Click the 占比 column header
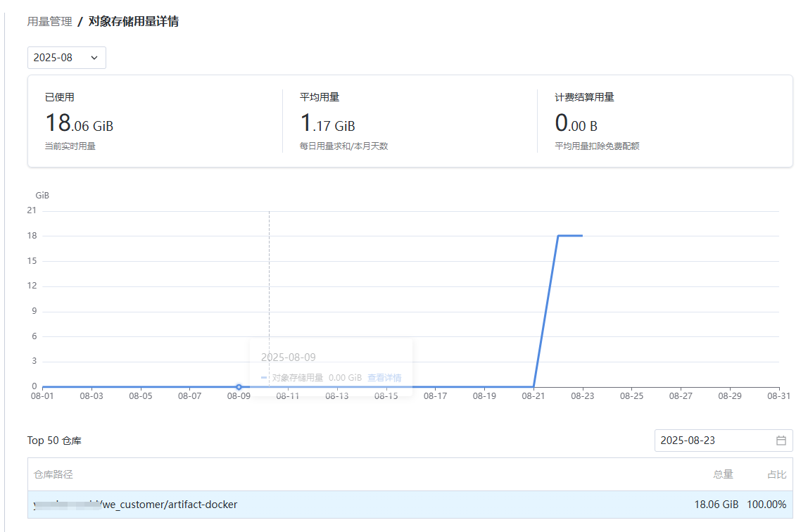The width and height of the screenshot is (808, 532). pyautogui.click(x=776, y=474)
